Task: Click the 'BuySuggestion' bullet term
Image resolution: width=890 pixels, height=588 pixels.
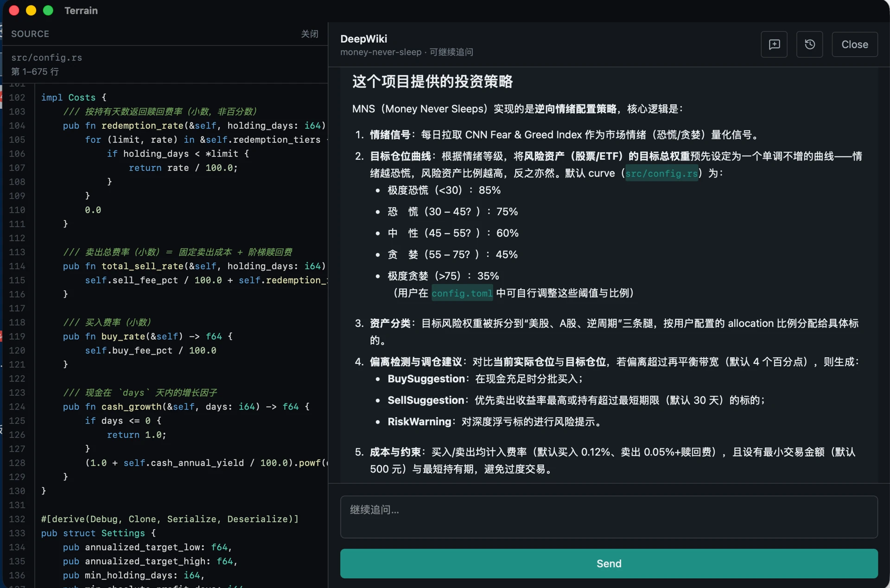Action: coord(426,379)
